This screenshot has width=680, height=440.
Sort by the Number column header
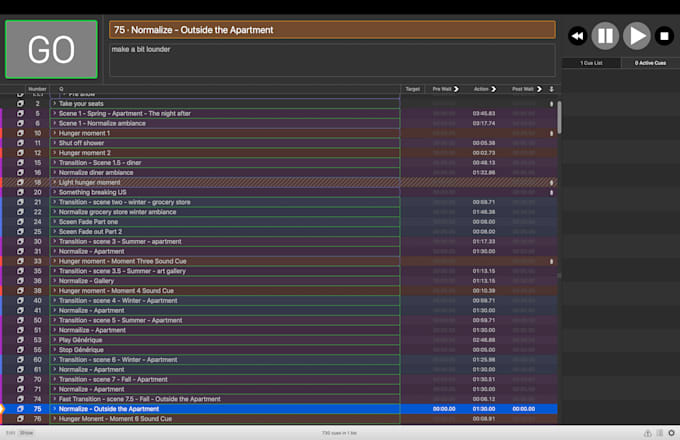(x=37, y=89)
